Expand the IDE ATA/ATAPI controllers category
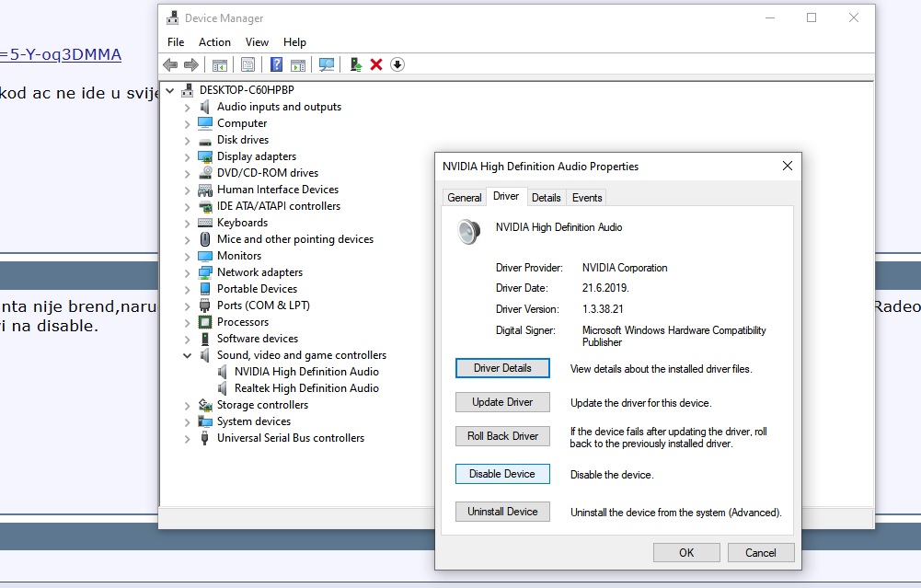Screen dimensions: 921x588 point(188,207)
